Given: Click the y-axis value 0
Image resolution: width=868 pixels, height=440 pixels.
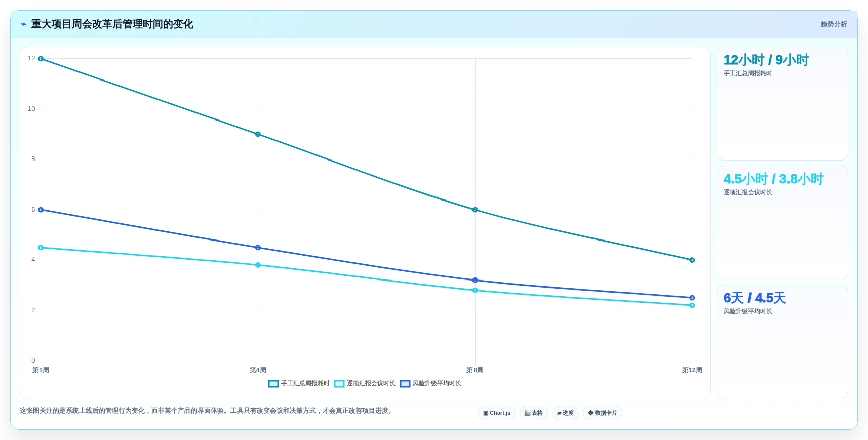Looking at the screenshot, I should [33, 361].
